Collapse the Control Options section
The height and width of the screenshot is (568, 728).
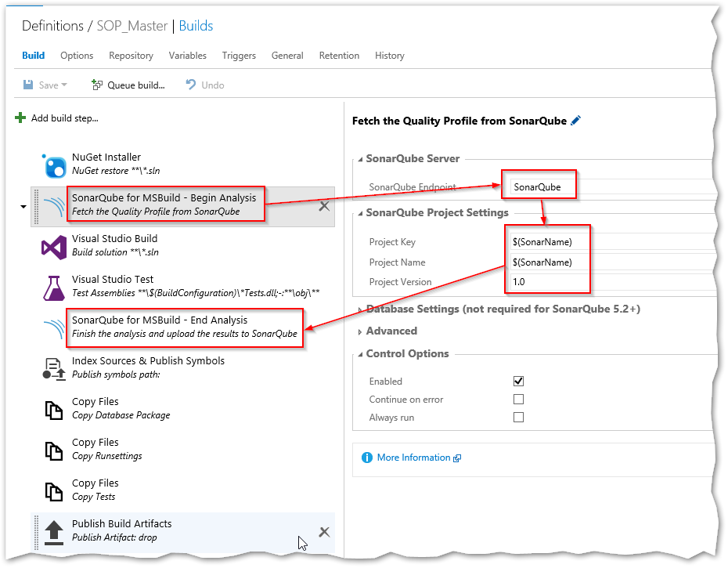pyautogui.click(x=360, y=354)
